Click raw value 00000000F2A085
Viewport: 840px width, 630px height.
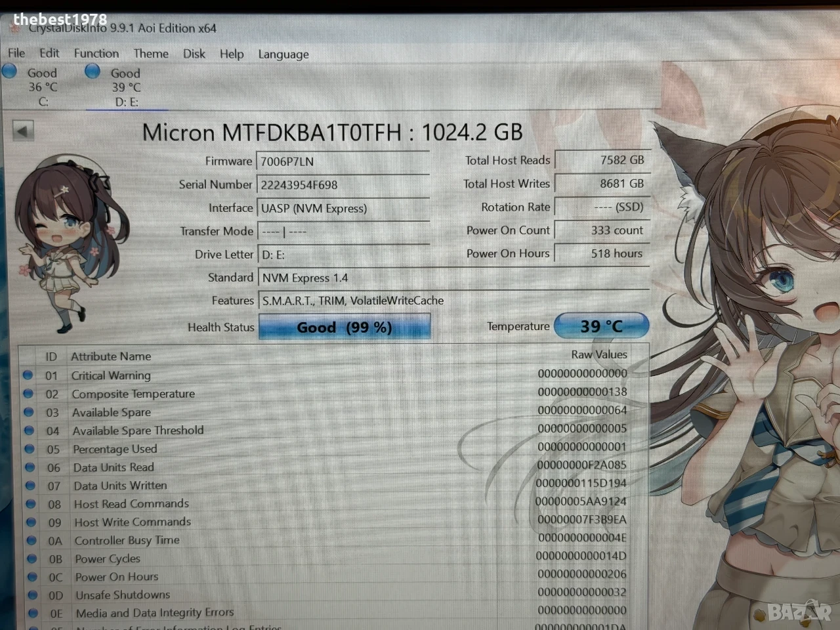tap(581, 465)
